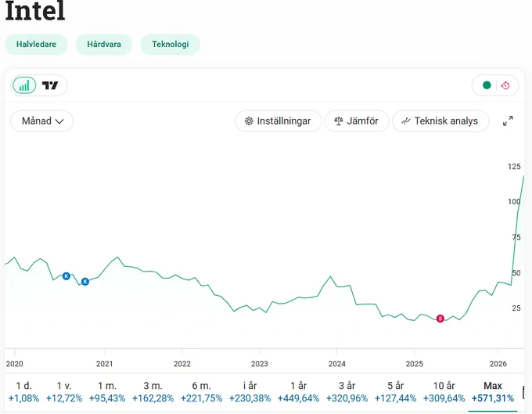Screen dimensions: 532x414
Task: Click the second blue K marker near 2021
Action: pos(85,282)
